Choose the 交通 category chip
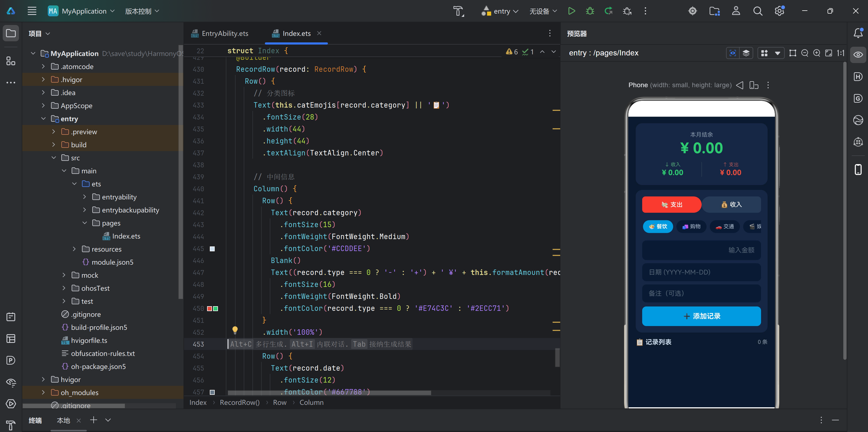 724,227
